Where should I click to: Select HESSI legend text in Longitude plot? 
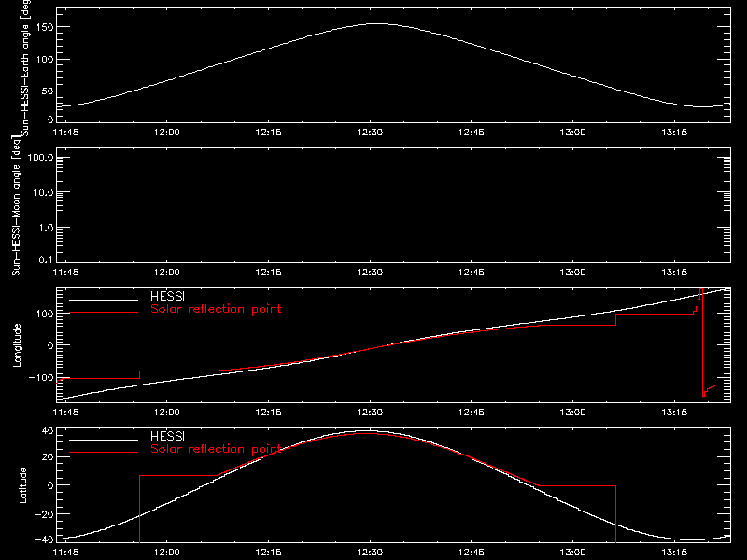[167, 296]
